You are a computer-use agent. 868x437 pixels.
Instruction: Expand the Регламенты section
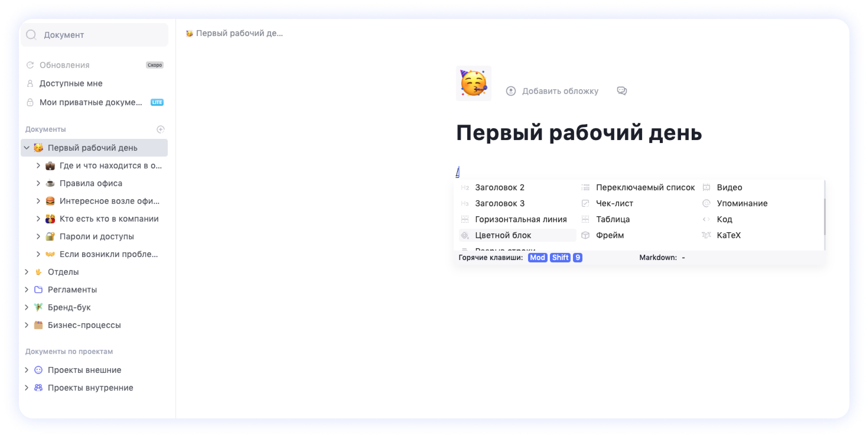pyautogui.click(x=27, y=290)
